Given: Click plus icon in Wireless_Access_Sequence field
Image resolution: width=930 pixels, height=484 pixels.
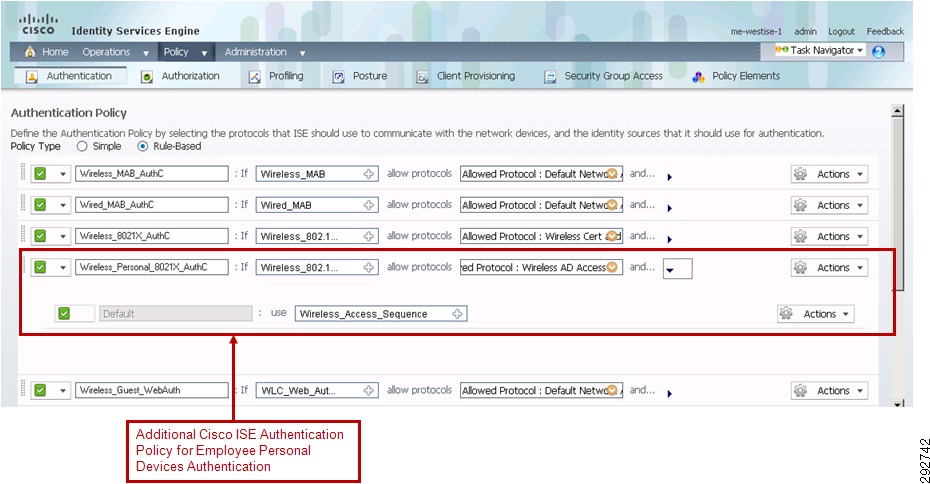Looking at the screenshot, I should pos(457,314).
